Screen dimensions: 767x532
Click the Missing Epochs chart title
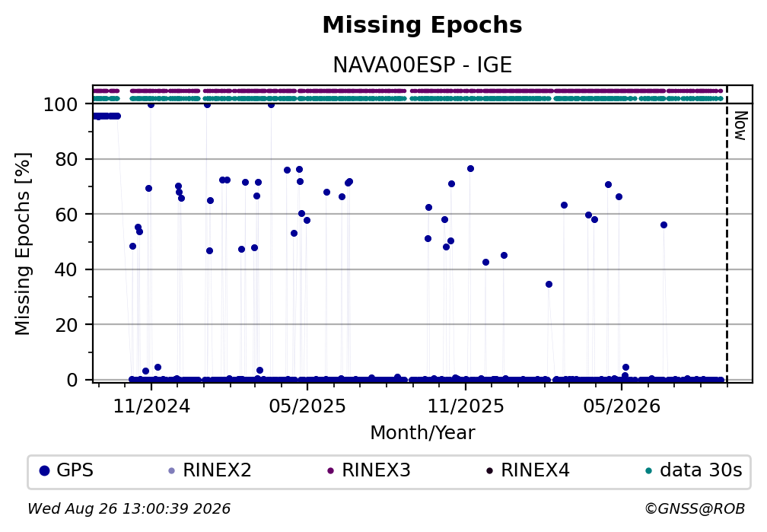pos(422,25)
